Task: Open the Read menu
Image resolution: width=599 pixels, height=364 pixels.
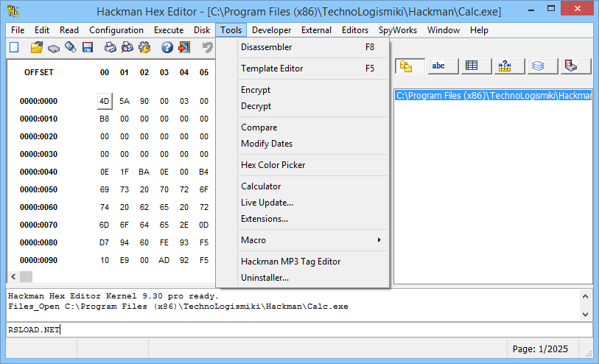Action: pos(69,30)
